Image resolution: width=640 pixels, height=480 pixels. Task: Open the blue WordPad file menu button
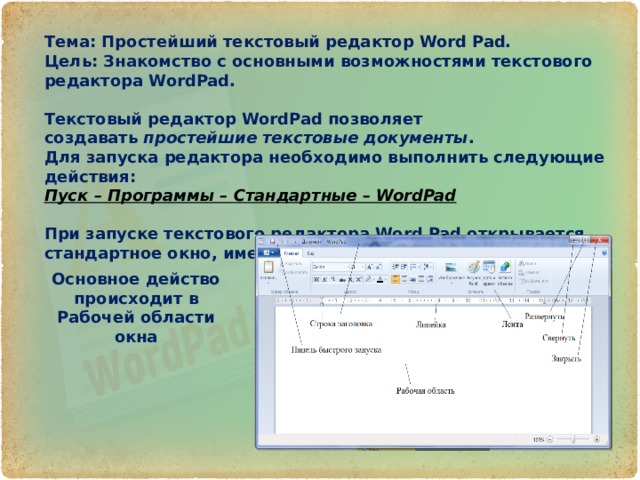tap(269, 253)
